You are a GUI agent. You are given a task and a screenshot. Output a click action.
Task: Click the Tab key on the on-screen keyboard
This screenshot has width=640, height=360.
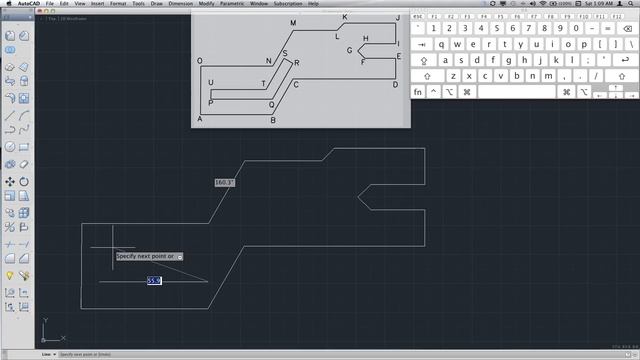[422, 44]
